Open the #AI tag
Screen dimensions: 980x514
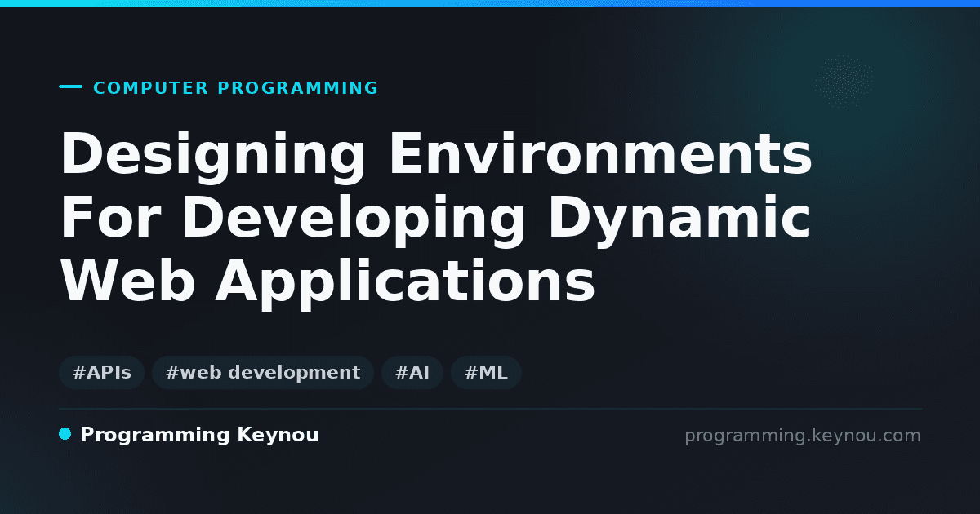coord(412,373)
